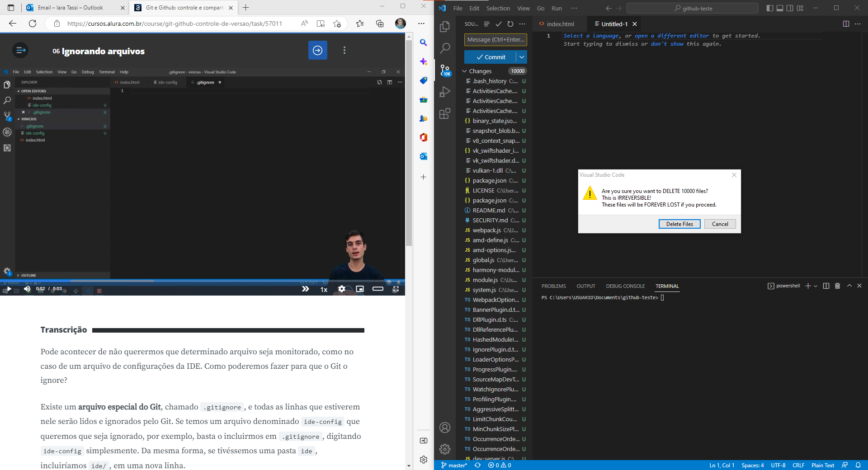The height and width of the screenshot is (470, 868).
Task: Cancel the delete files dialog
Action: pos(720,224)
